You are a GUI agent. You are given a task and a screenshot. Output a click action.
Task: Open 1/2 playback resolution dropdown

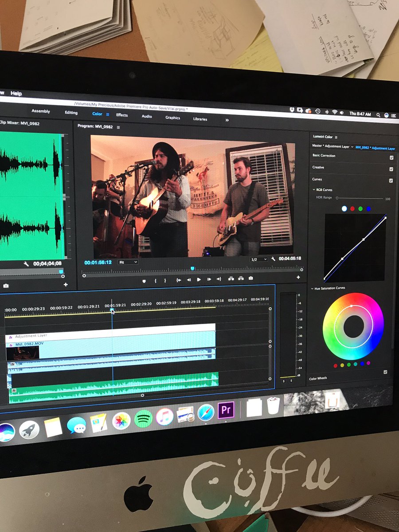click(x=259, y=259)
